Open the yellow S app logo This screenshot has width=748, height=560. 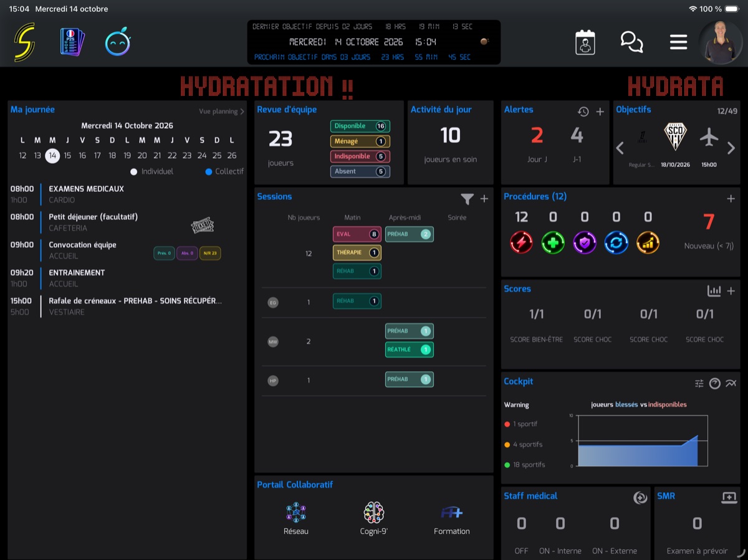coord(25,42)
